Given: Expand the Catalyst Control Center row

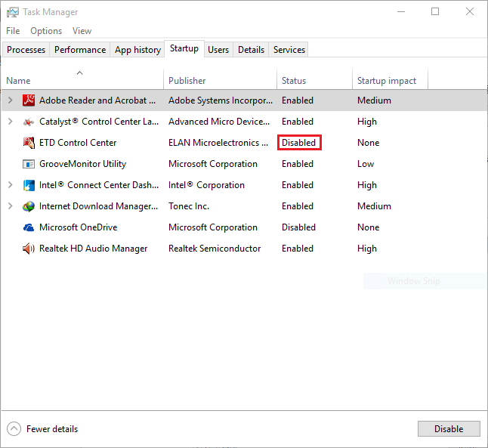Looking at the screenshot, I should pos(11,122).
